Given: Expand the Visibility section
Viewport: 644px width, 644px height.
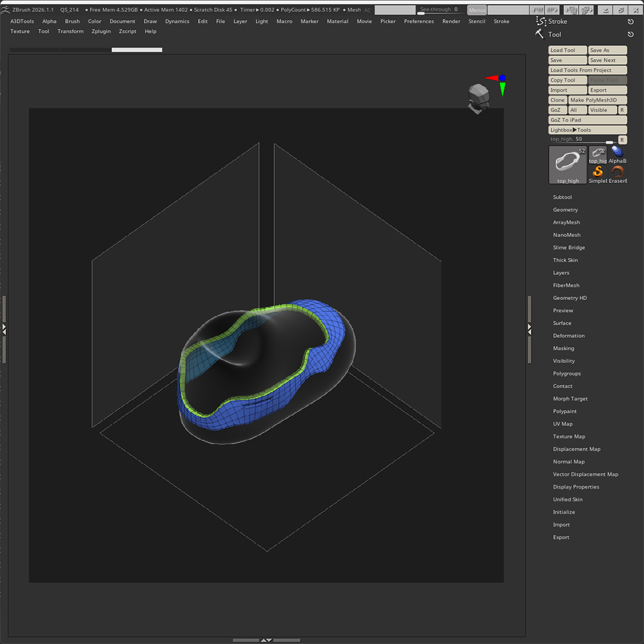Looking at the screenshot, I should [x=563, y=361].
